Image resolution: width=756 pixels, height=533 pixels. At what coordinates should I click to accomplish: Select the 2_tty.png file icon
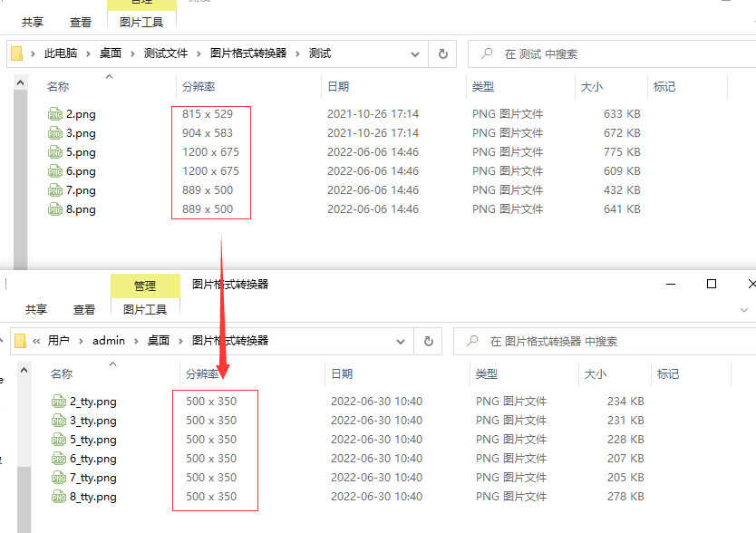point(59,402)
